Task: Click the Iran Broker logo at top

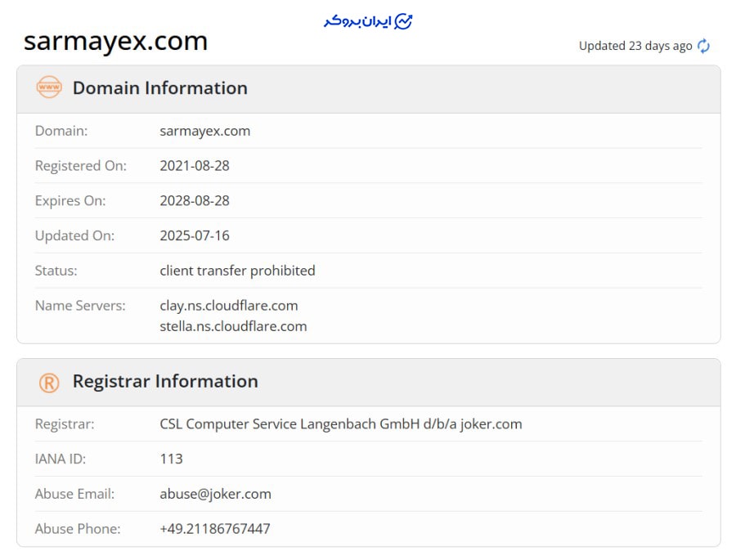Action: (368, 21)
